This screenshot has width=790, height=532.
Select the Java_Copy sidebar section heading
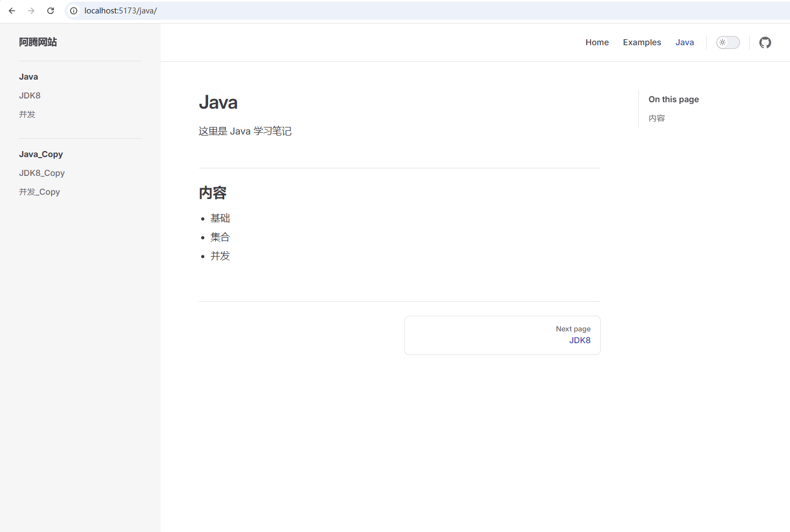tap(41, 154)
